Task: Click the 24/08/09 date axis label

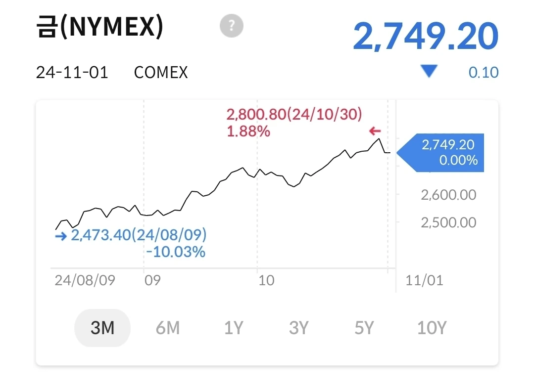Action: 85,281
